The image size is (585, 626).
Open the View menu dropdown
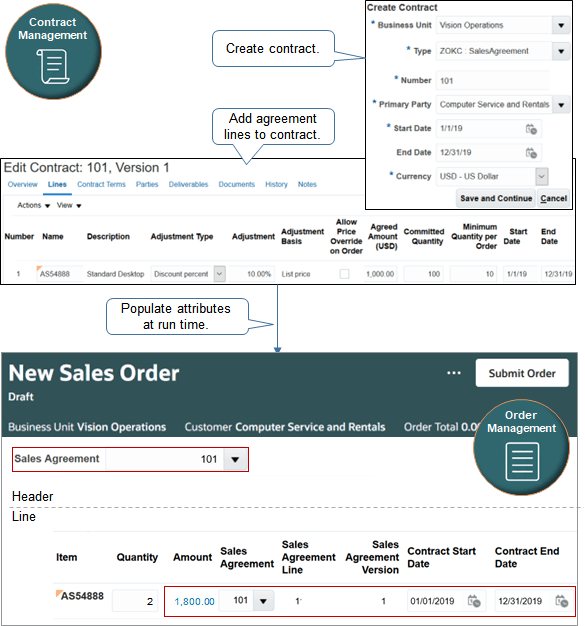pos(69,206)
